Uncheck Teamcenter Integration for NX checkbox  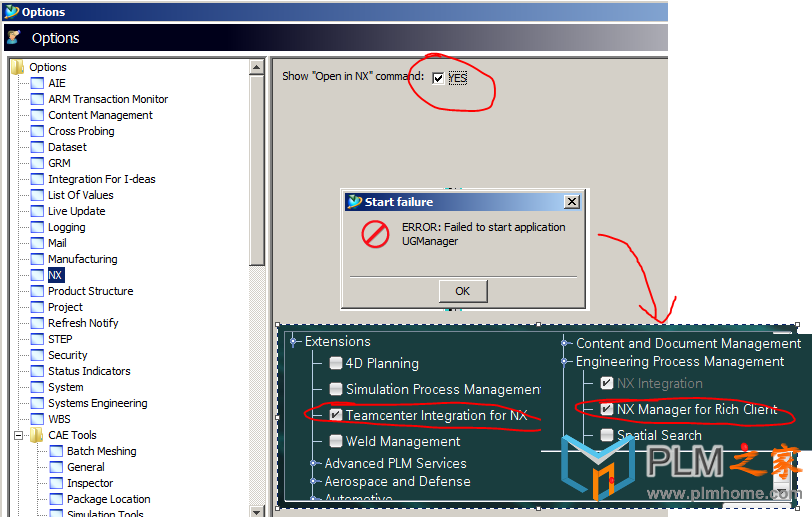coord(336,415)
